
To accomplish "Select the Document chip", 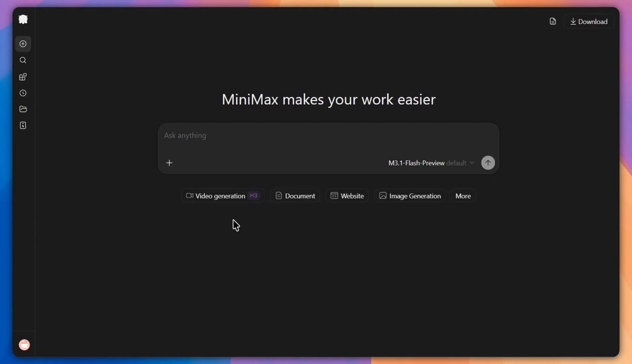I will [295, 196].
